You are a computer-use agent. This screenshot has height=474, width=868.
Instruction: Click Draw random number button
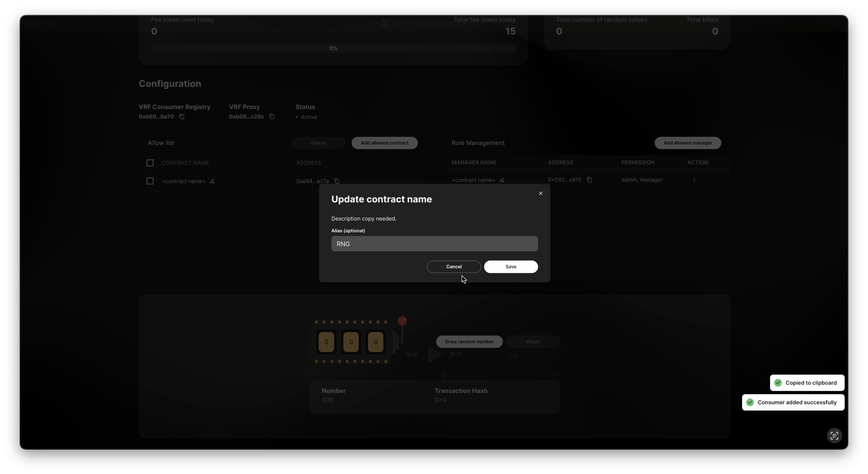[x=469, y=342]
